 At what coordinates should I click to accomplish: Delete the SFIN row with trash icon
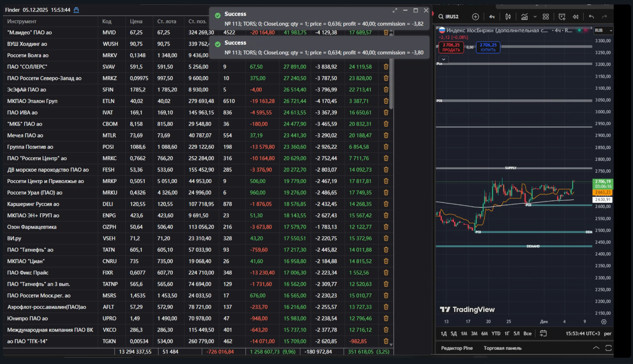click(386, 90)
